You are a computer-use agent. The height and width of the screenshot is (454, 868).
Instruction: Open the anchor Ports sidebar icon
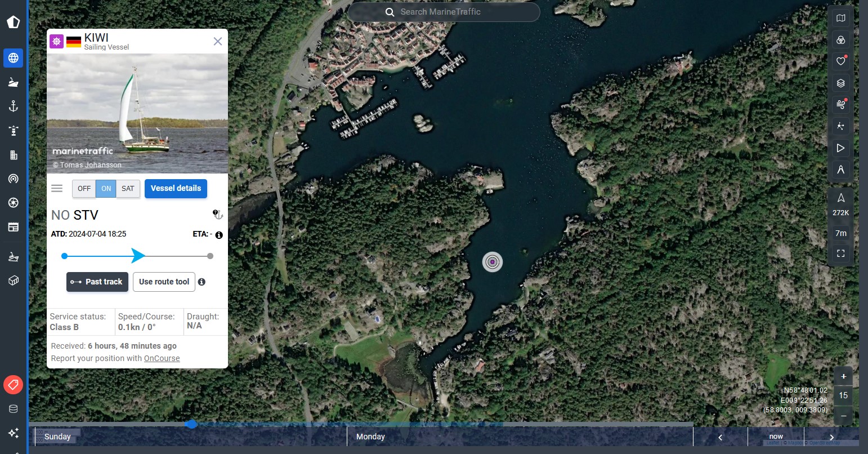click(14, 106)
